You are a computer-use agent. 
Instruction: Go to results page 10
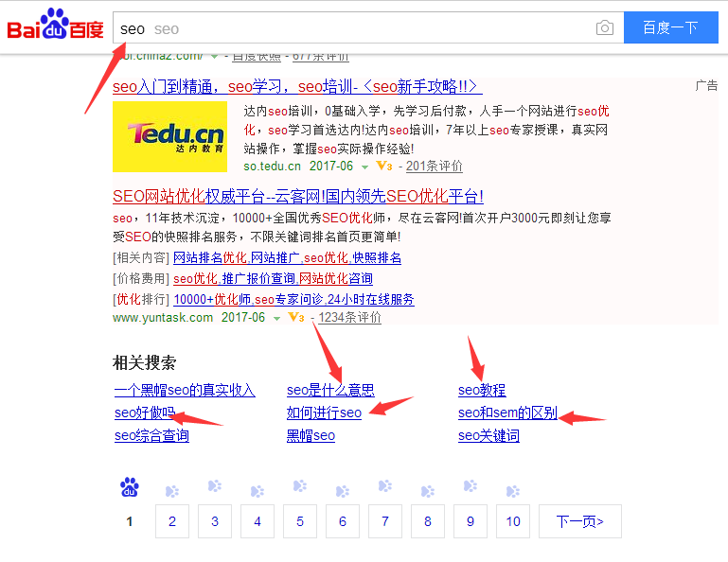tap(513, 521)
